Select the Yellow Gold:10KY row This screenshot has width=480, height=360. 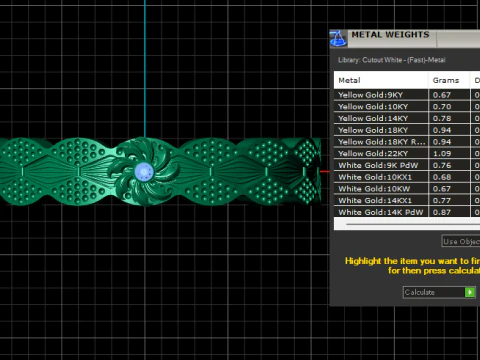pyautogui.click(x=407, y=106)
